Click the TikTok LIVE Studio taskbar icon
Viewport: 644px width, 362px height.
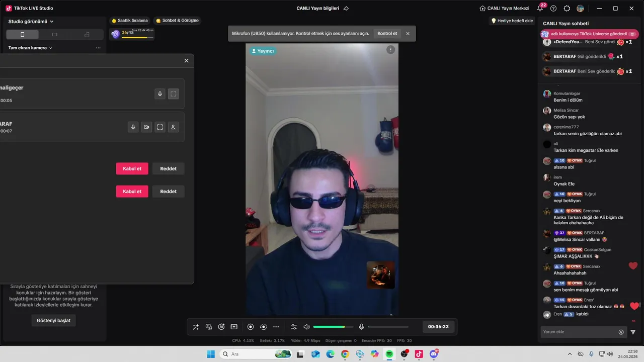419,354
